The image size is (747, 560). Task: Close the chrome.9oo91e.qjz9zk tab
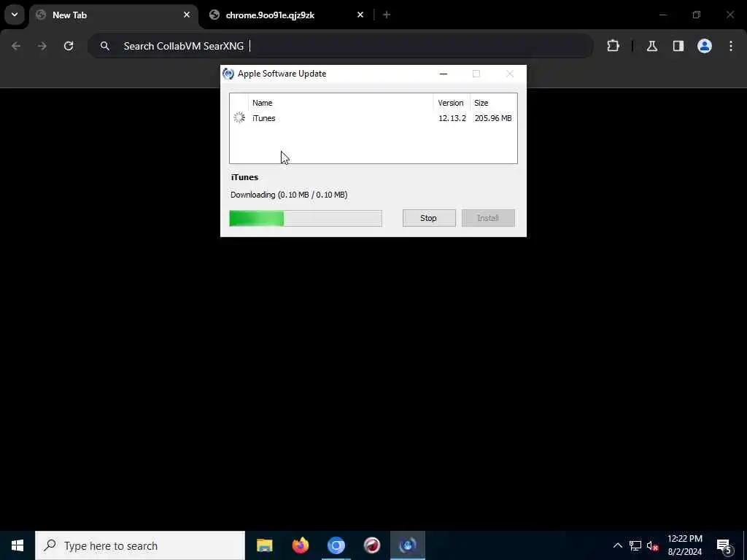tap(360, 15)
